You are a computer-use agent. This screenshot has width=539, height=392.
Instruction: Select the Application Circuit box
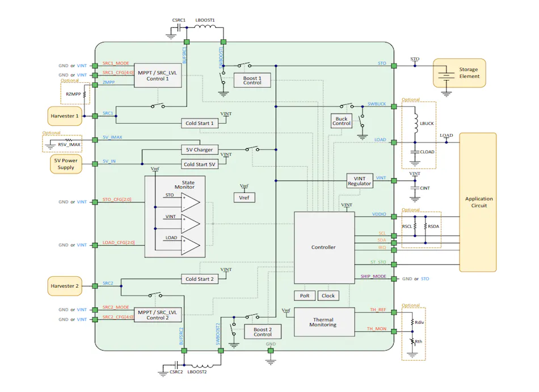pos(478,202)
